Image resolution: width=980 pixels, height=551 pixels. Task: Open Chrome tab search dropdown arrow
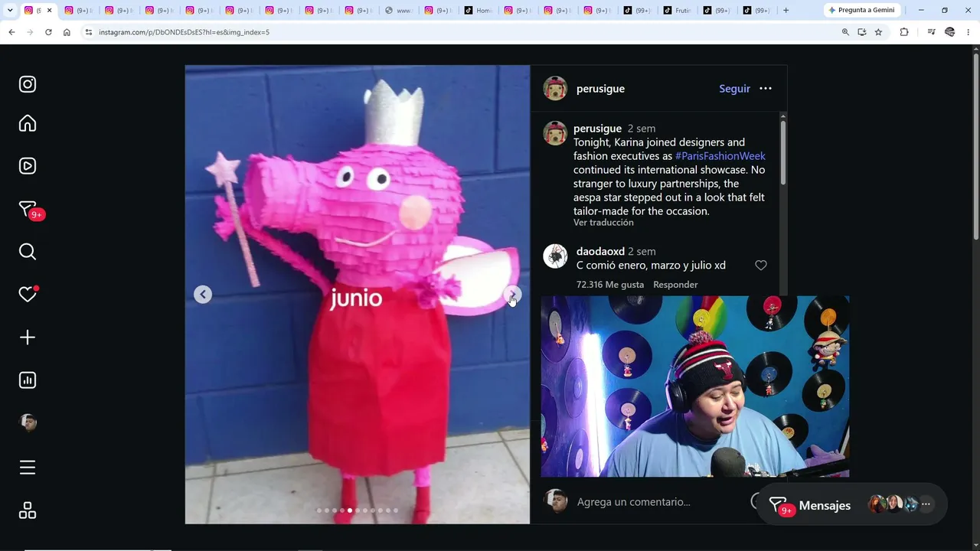click(10, 10)
